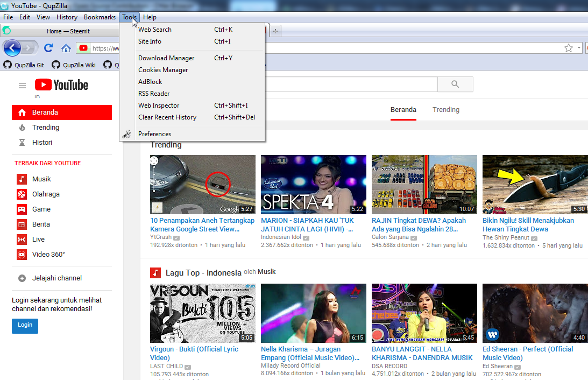Go to the browser home page
588x380 pixels.
(x=66, y=48)
